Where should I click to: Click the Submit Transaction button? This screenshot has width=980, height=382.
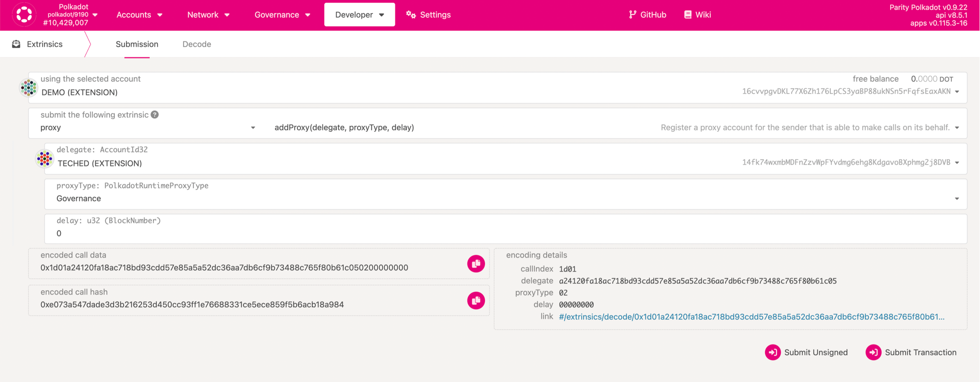(911, 352)
